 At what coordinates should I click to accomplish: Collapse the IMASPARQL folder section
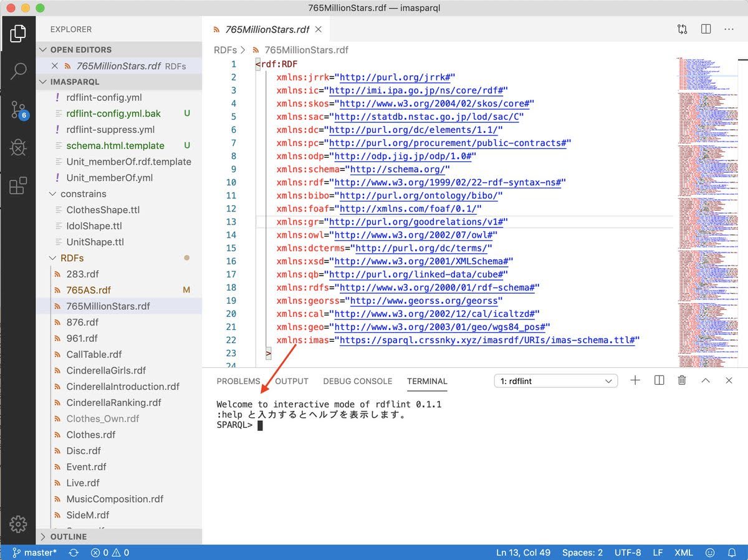(118, 82)
